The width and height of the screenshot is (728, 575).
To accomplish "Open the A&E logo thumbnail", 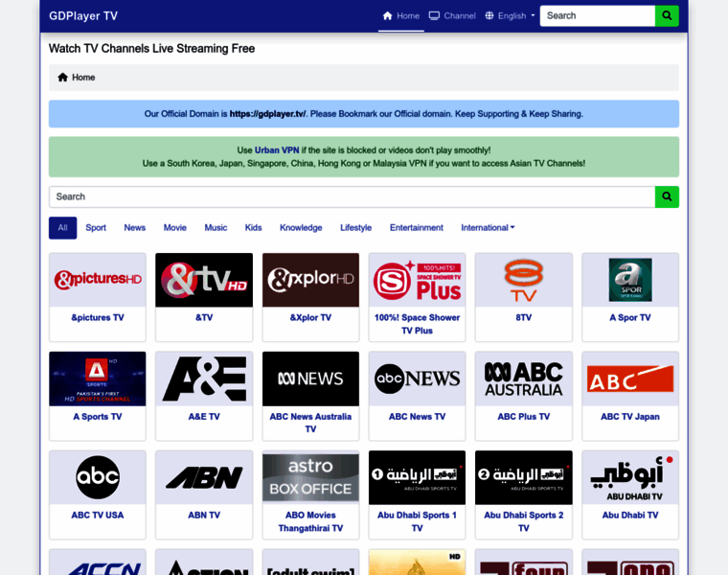I will pos(204,379).
